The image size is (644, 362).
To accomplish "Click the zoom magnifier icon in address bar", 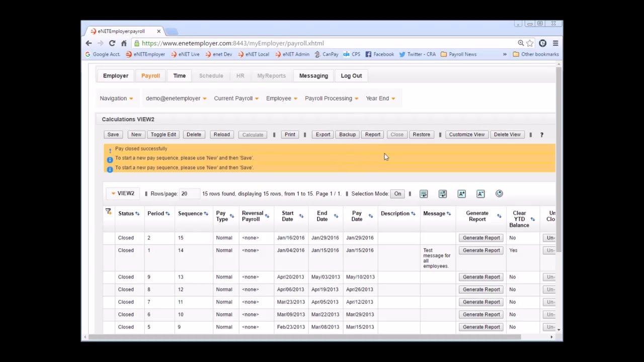I will point(521,43).
